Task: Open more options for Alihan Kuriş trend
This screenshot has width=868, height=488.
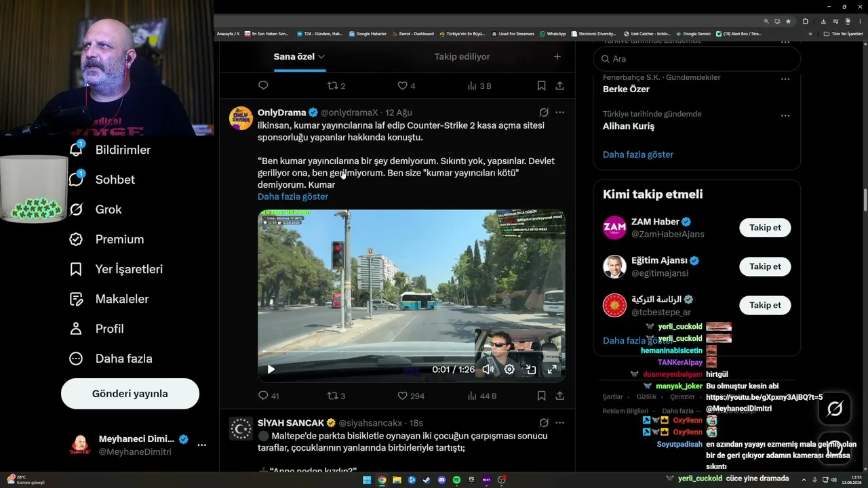Action: [785, 116]
